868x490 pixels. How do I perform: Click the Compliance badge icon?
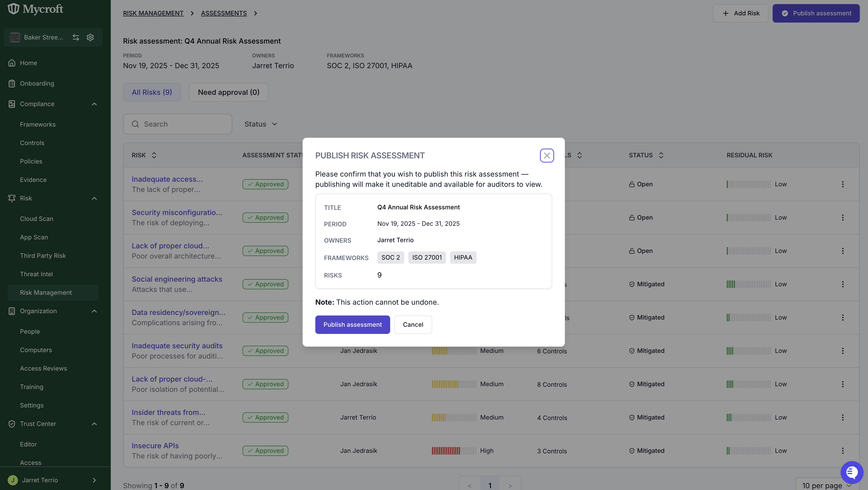(12, 104)
